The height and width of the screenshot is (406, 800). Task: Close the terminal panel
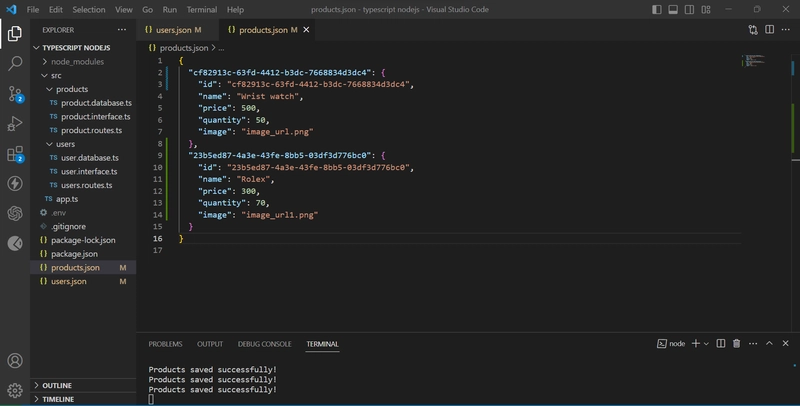point(786,344)
